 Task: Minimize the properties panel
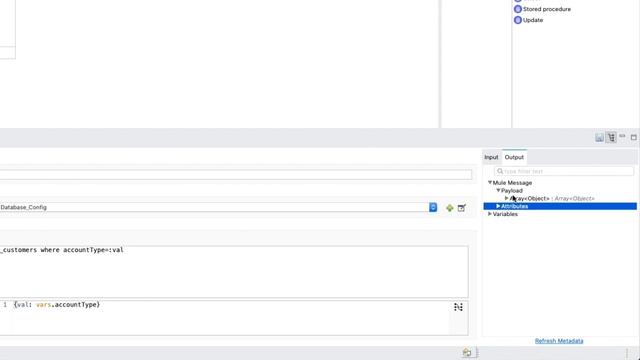click(x=622, y=136)
